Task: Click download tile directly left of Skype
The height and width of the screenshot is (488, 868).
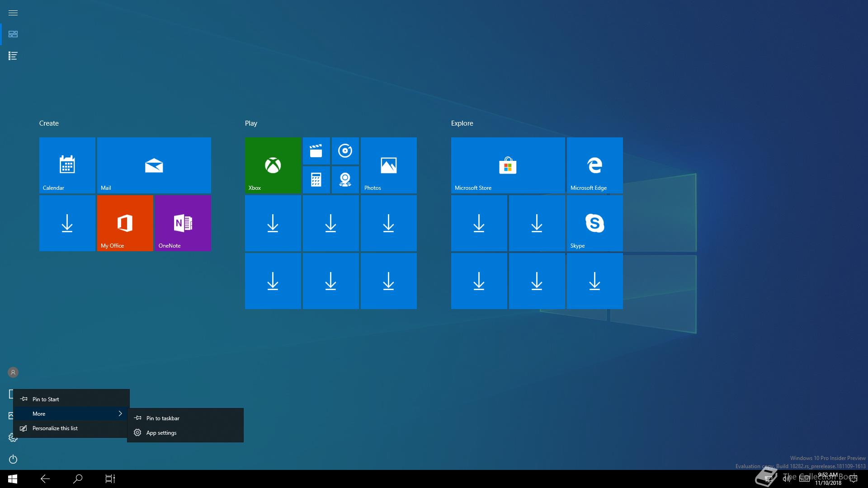Action: coord(537,223)
